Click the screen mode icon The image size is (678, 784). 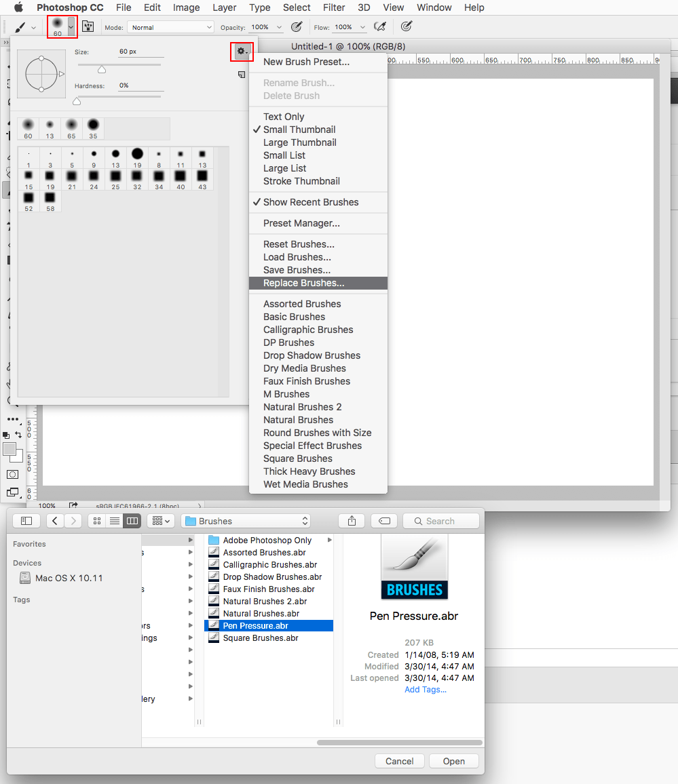pos(12,492)
